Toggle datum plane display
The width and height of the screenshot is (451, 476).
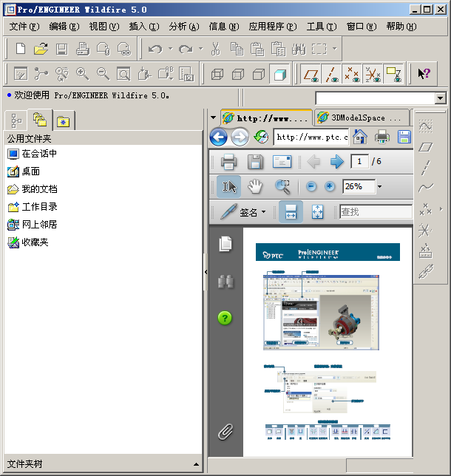click(x=313, y=74)
